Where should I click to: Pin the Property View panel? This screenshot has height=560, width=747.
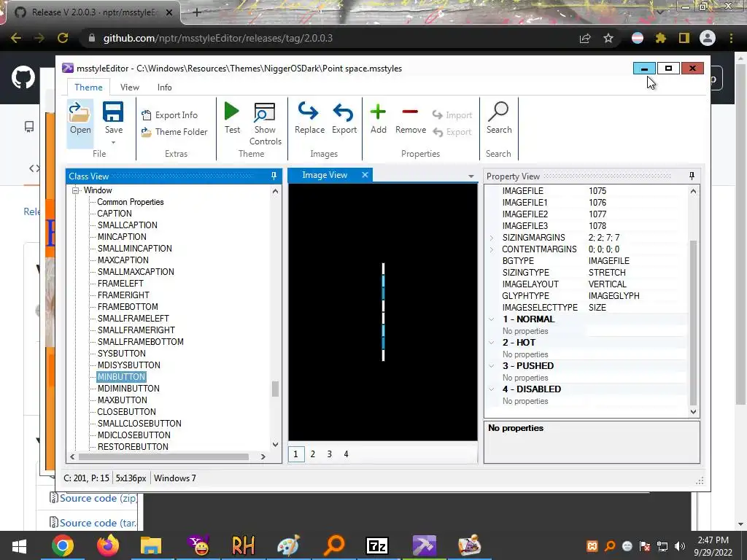[x=692, y=176]
